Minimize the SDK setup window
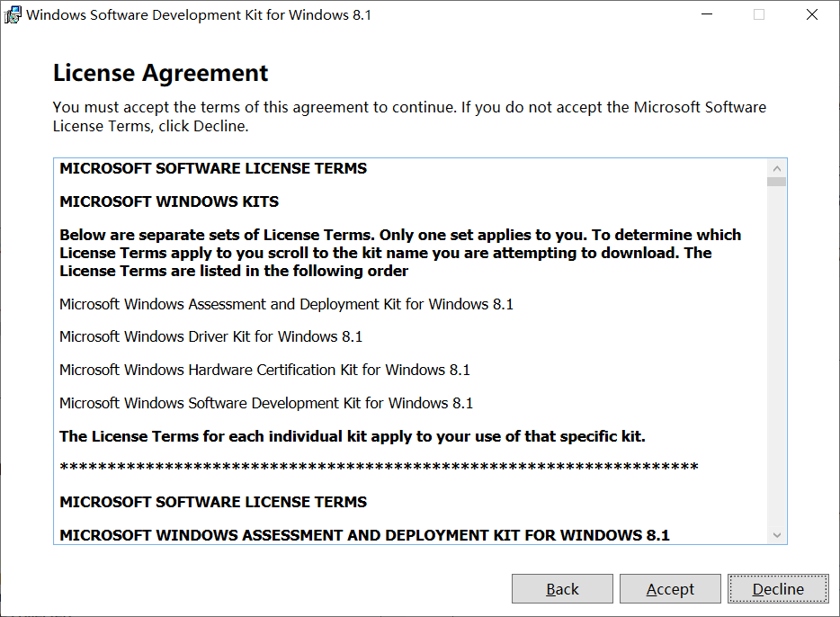Image resolution: width=840 pixels, height=617 pixels. pyautogui.click(x=708, y=14)
